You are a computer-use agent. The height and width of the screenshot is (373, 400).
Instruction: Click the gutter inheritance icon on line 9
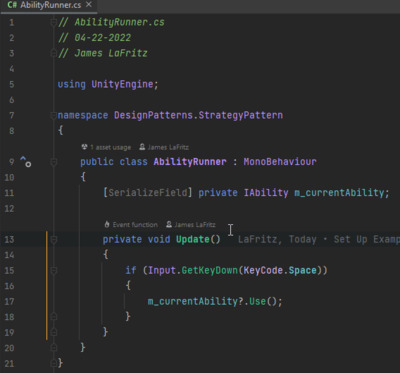[26, 162]
